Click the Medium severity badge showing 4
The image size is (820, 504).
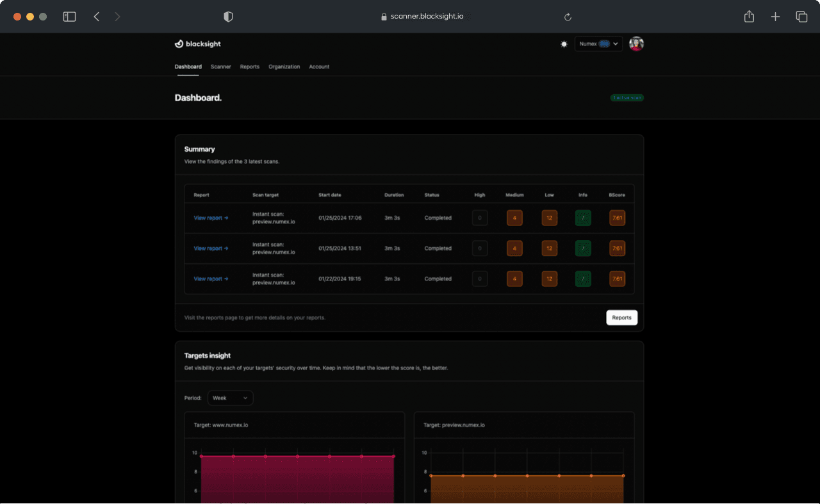click(x=514, y=218)
